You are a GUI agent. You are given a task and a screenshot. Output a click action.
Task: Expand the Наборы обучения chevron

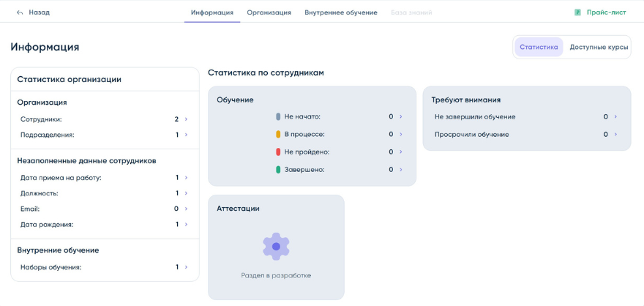[x=187, y=267]
